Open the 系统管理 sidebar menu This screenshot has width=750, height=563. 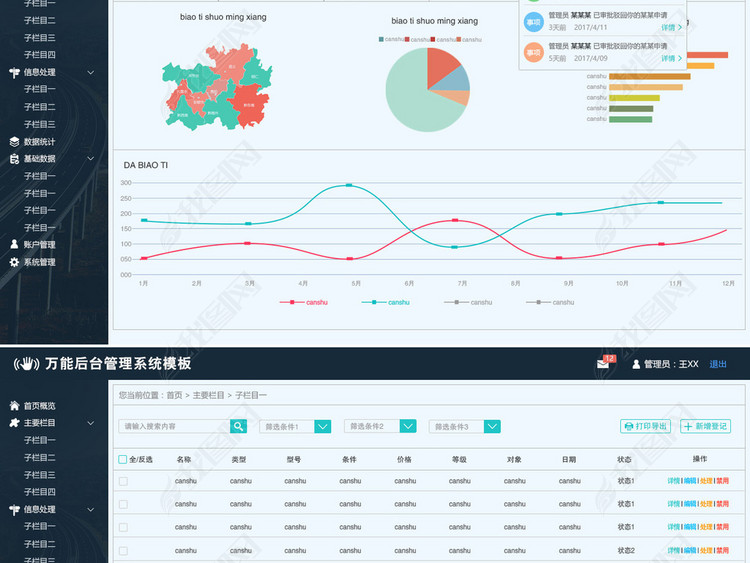pos(40,262)
